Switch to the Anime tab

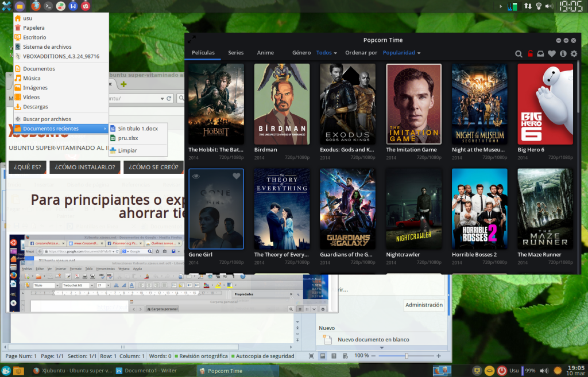(x=265, y=52)
